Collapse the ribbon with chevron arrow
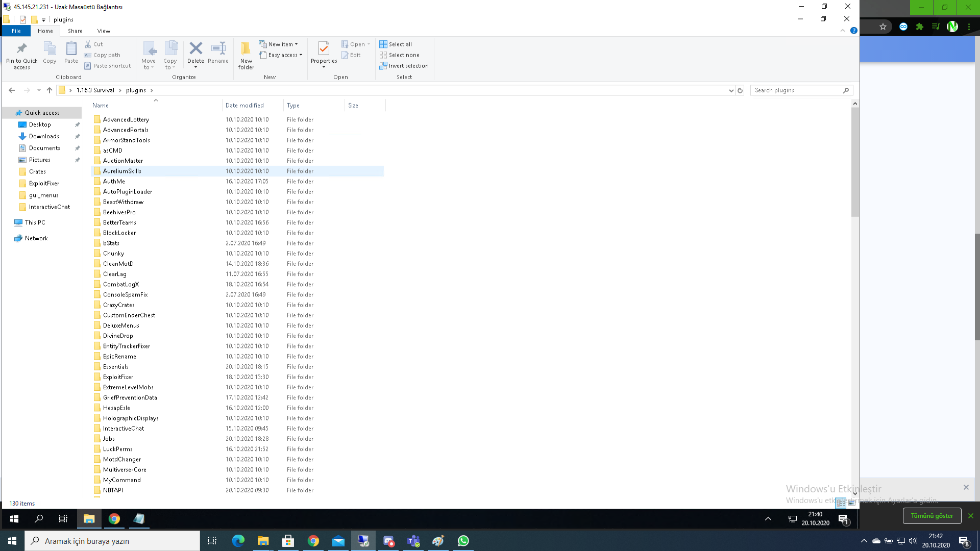 pyautogui.click(x=842, y=31)
